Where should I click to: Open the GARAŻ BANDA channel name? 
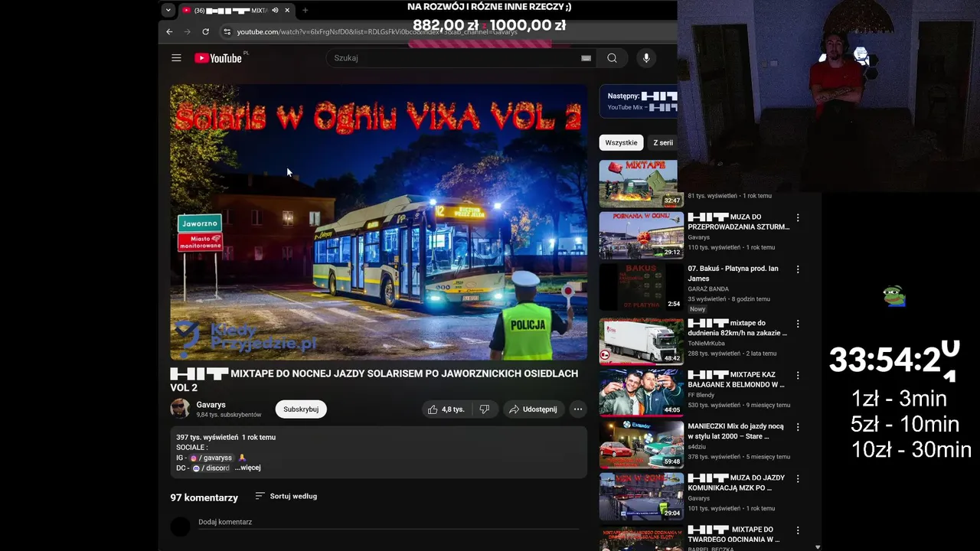pos(708,289)
